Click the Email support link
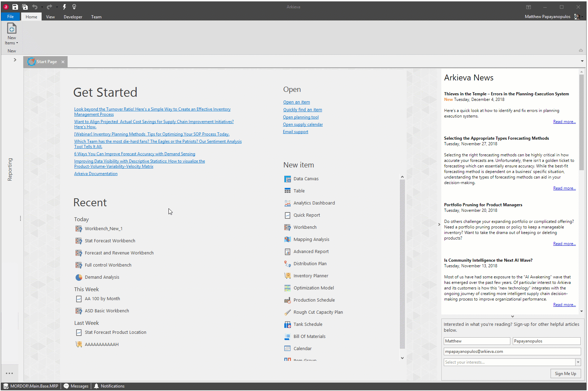The width and height of the screenshot is (588, 391). [295, 132]
